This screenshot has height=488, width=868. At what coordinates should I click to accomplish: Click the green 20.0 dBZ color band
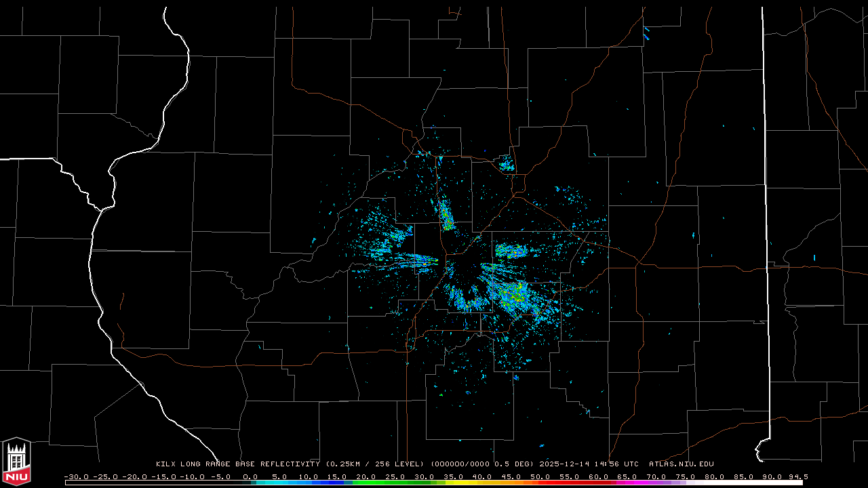pos(366,483)
